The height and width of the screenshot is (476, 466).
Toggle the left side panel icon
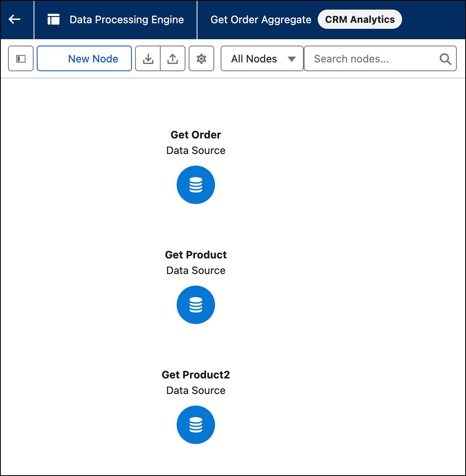click(x=21, y=58)
